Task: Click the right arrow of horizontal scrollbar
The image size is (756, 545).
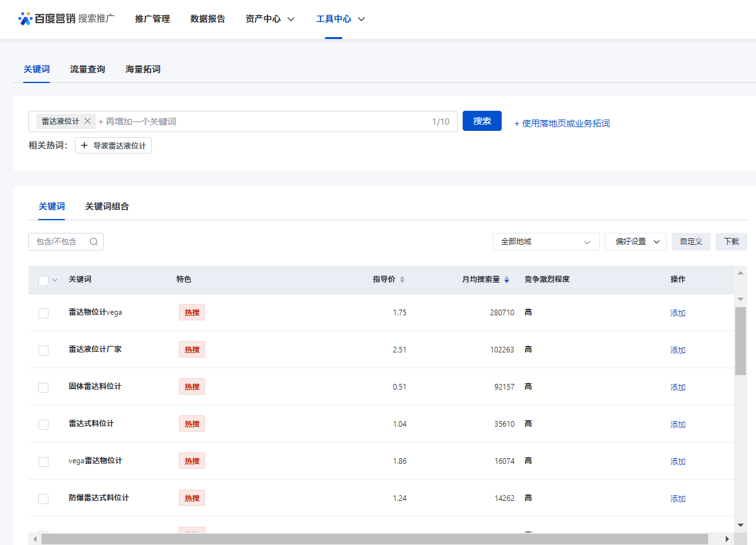Action: 727,539
